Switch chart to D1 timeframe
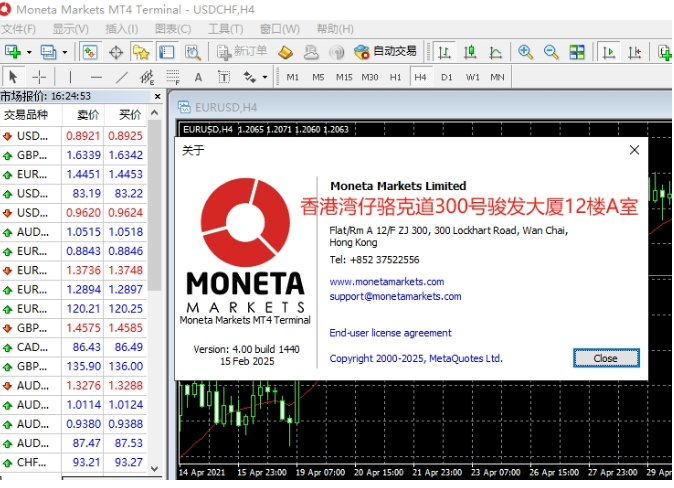This screenshot has height=488, width=674. coord(447,77)
